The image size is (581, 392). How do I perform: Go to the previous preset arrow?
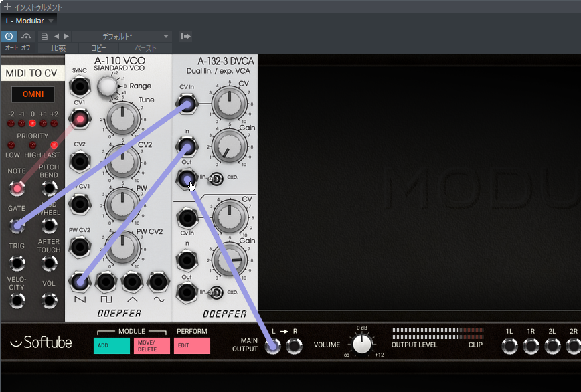pyautogui.click(x=56, y=36)
